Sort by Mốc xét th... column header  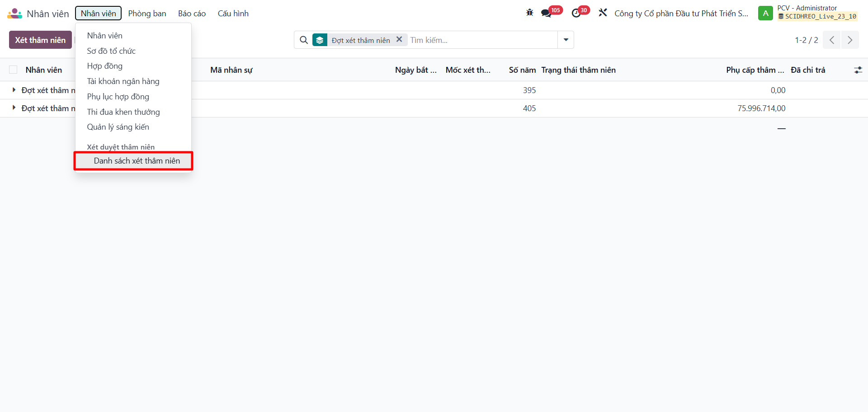[x=468, y=70]
